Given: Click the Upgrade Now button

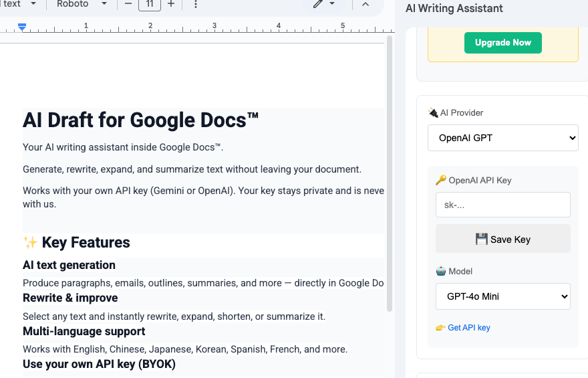Looking at the screenshot, I should point(502,43).
